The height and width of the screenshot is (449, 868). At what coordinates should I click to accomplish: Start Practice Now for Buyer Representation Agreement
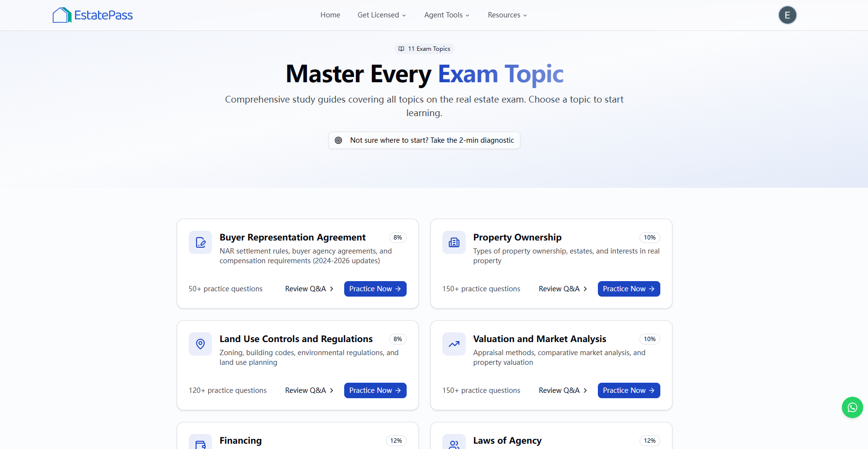375,289
